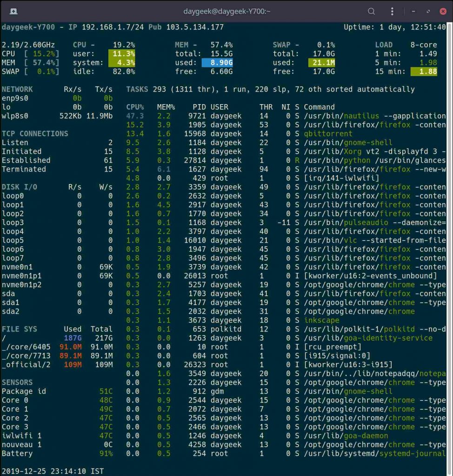453x476 pixels.
Task: Click the highlighted 8.90G used memory value
Action: click(217, 63)
